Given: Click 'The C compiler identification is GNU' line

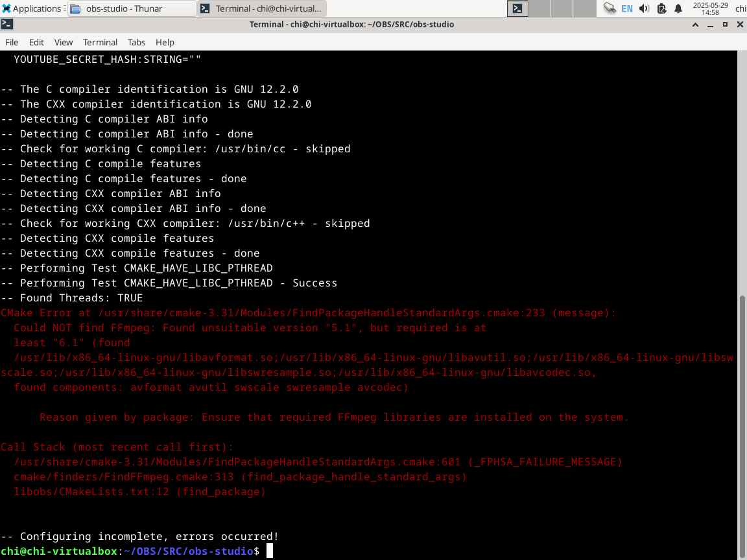Looking at the screenshot, I should (x=150, y=89).
